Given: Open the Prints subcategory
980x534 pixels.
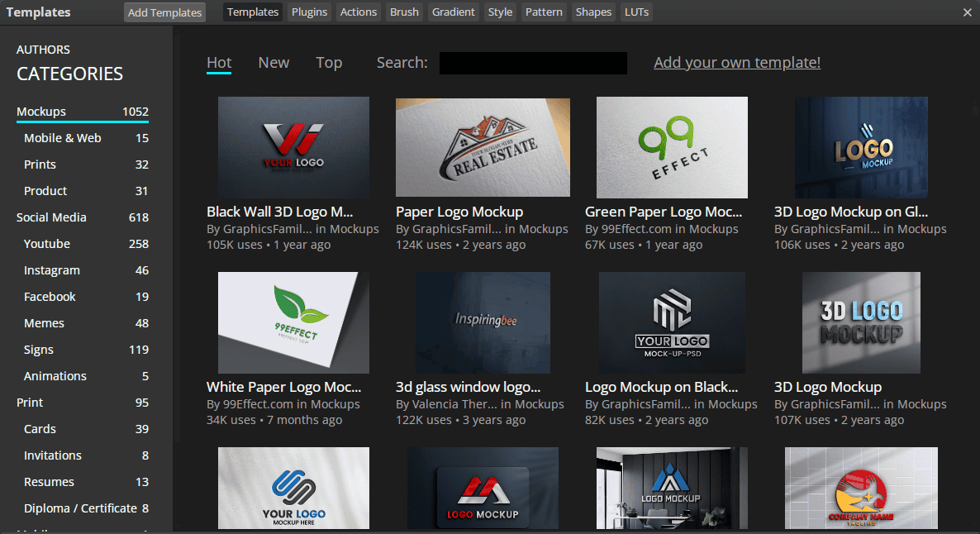Looking at the screenshot, I should 86,164.
